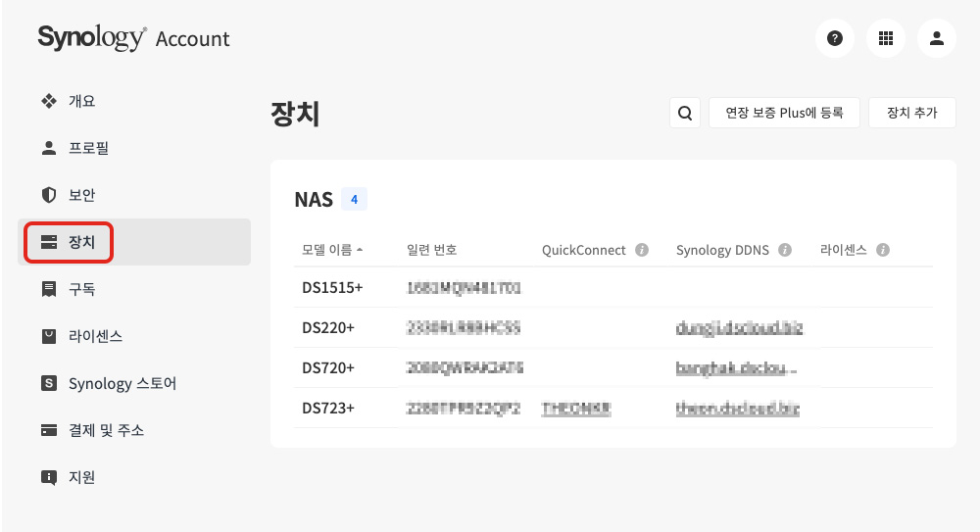Select the DS1515+ model row

[x=613, y=288]
